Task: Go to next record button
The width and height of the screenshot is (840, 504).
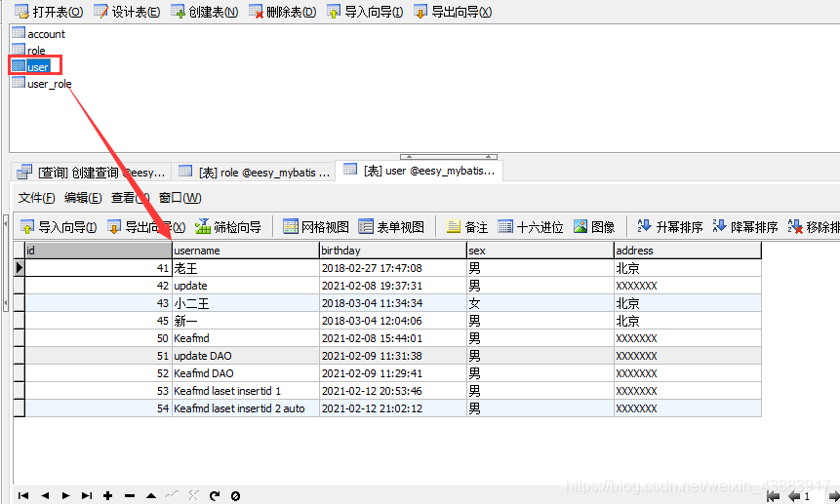Action: [x=66, y=496]
